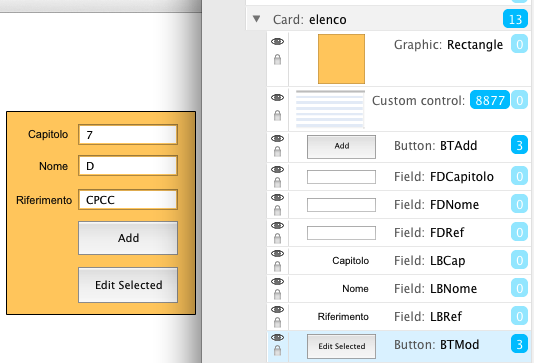The height and width of the screenshot is (363, 534).
Task: Hide the FDNome field using its eye icon
Action: [x=277, y=198]
